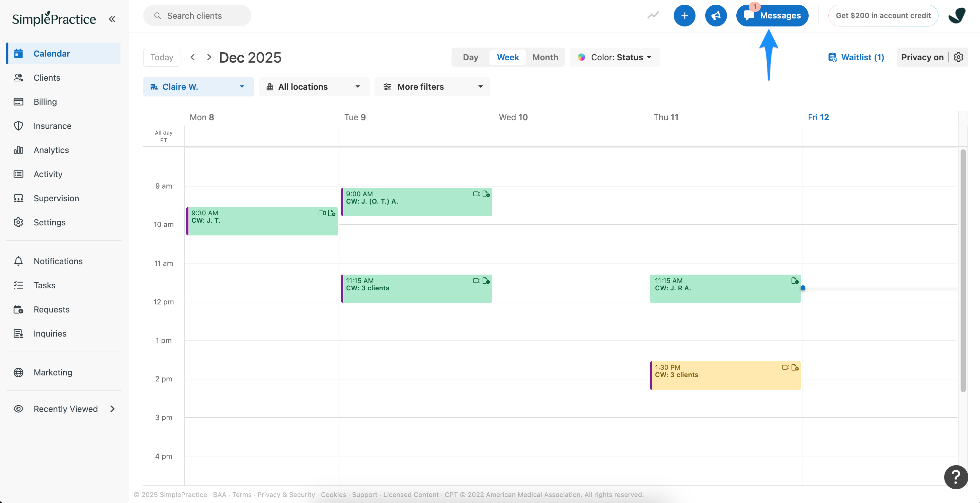Click video icon on 1:30 PM appointment
Screen dimensions: 980x503
tap(785, 367)
